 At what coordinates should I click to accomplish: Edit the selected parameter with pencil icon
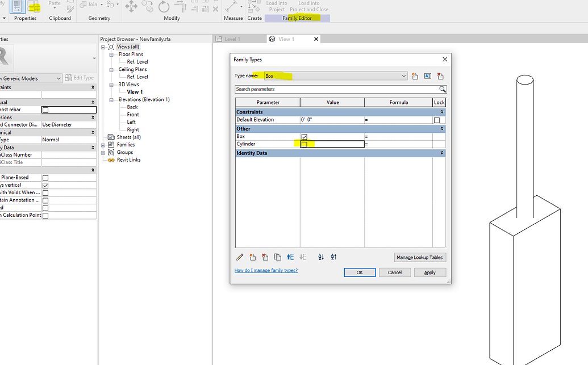coord(240,257)
